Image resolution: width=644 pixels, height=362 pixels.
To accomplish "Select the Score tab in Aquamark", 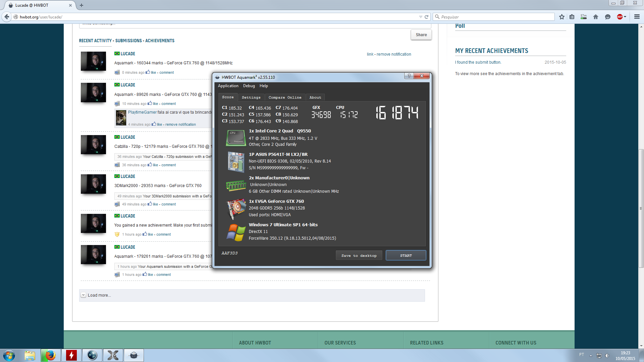I will pos(228,97).
